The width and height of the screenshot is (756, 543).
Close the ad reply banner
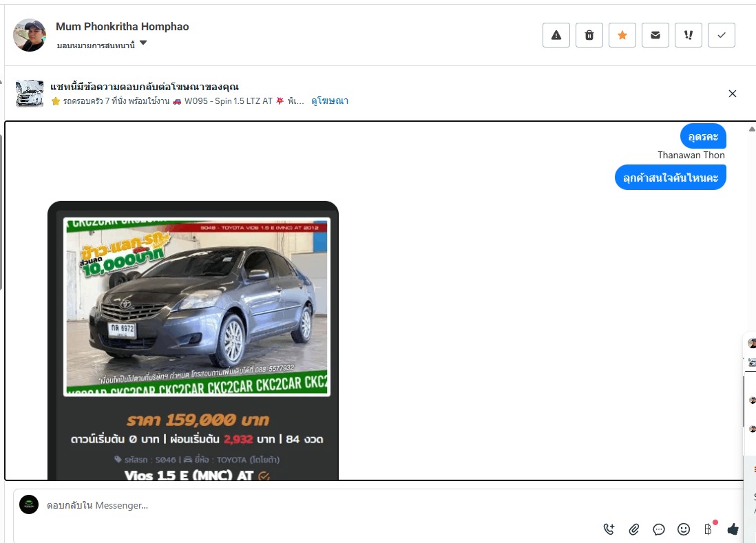(x=732, y=94)
